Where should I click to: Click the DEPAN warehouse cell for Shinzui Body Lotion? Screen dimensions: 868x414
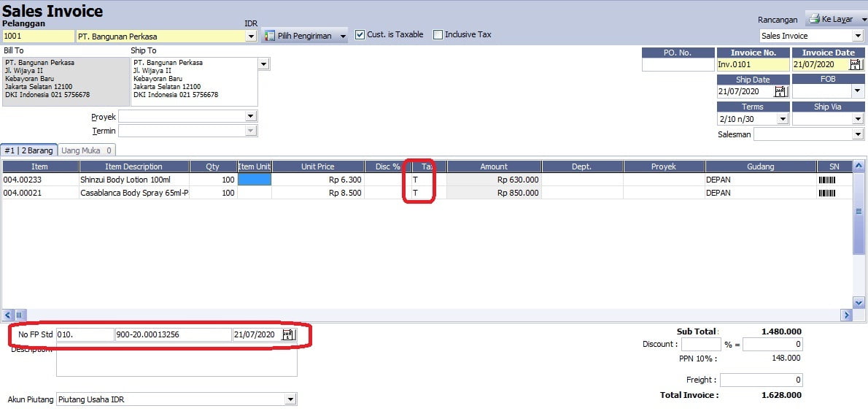coord(761,180)
